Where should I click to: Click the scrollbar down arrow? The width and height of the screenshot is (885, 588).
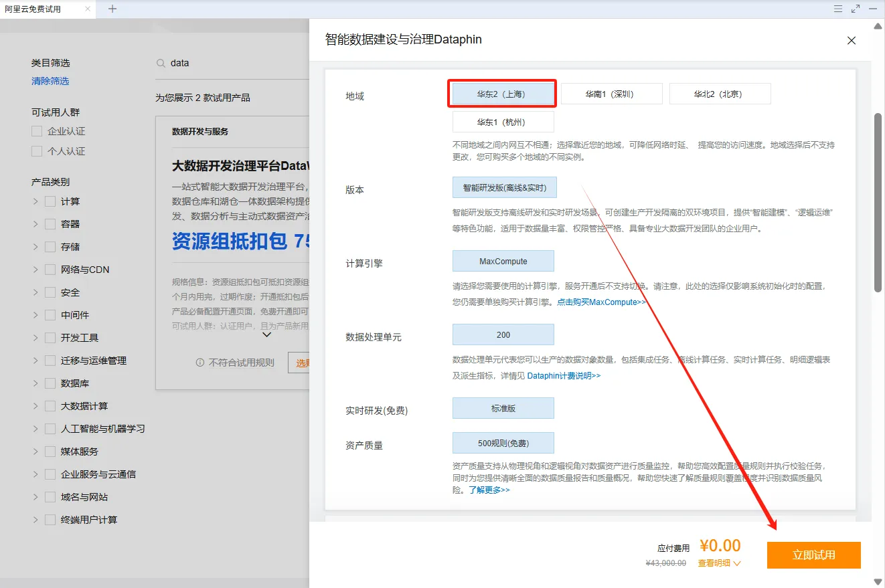pyautogui.click(x=878, y=582)
